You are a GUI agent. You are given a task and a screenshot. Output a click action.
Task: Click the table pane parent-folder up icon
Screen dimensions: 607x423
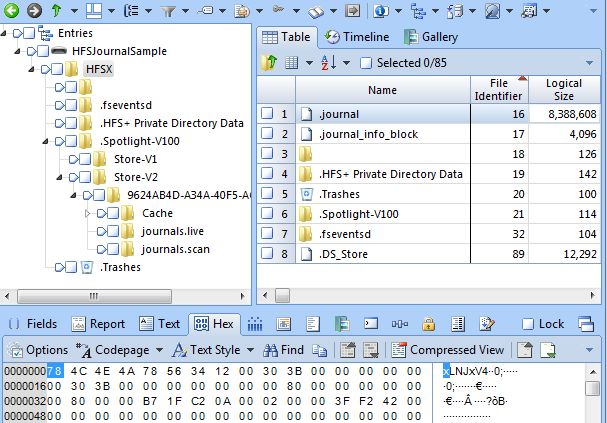269,62
